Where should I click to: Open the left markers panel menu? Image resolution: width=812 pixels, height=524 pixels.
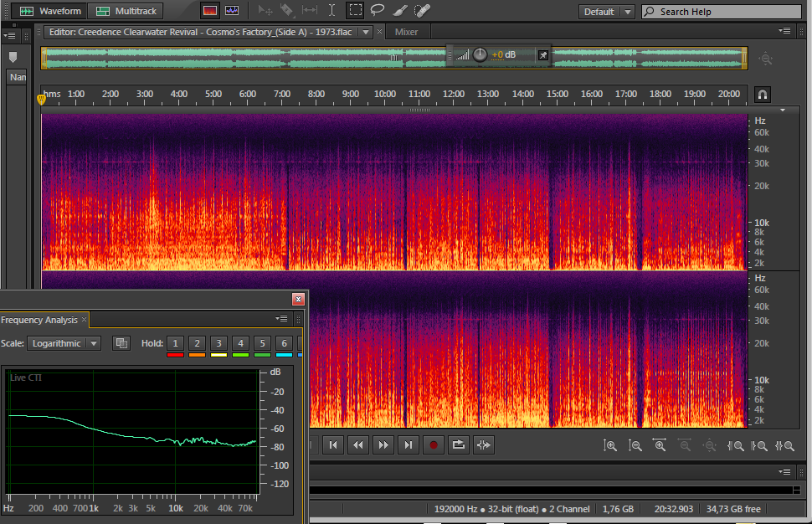[10, 36]
